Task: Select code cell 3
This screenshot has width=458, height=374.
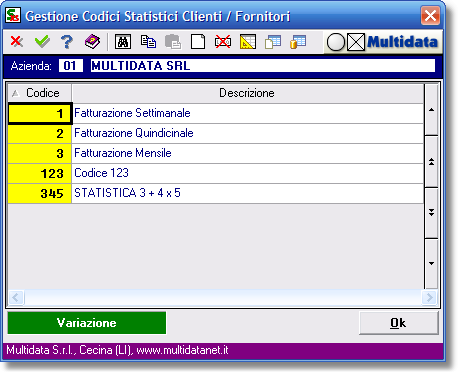Action: pyautogui.click(x=40, y=154)
